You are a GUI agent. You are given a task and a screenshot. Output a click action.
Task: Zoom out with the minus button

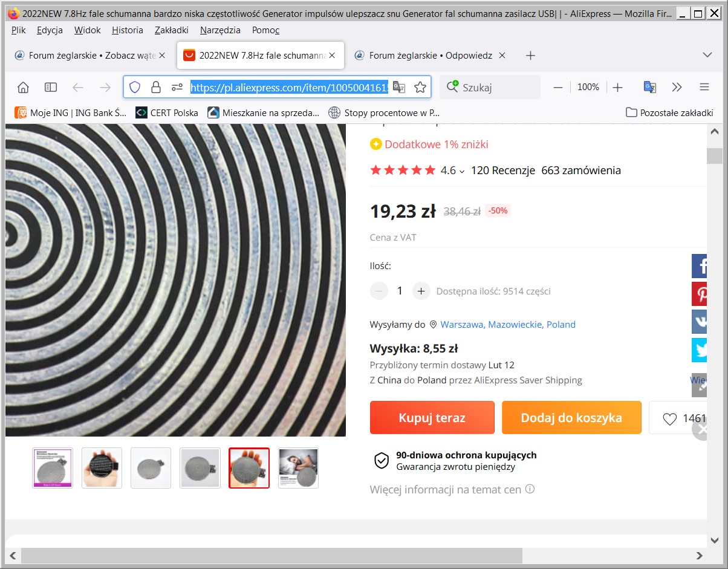click(x=558, y=87)
